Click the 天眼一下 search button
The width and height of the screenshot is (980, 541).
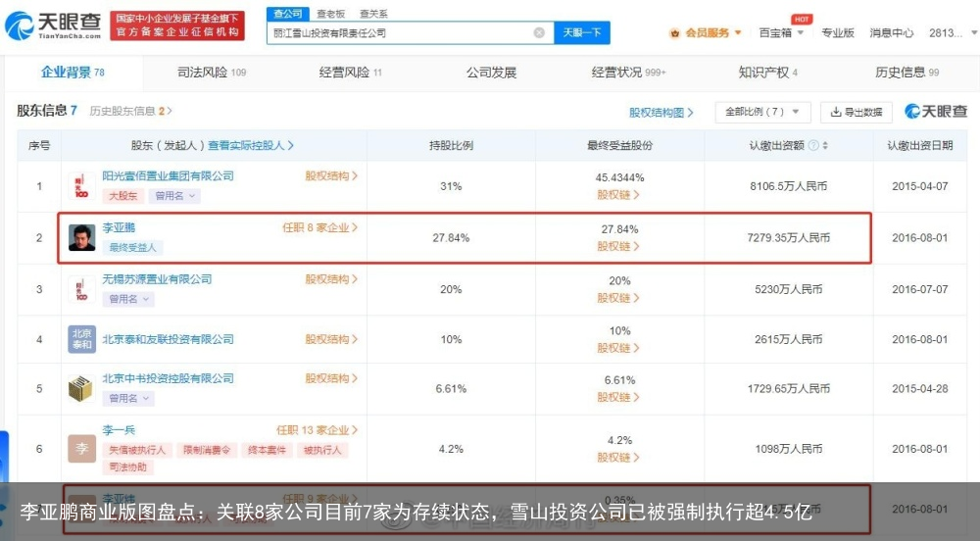(582, 32)
